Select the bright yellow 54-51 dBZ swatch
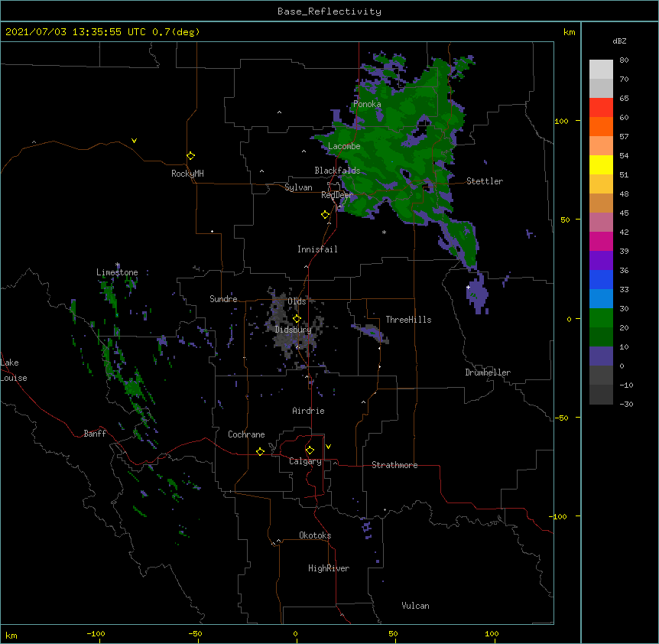This screenshot has width=659, height=644. coord(601,164)
